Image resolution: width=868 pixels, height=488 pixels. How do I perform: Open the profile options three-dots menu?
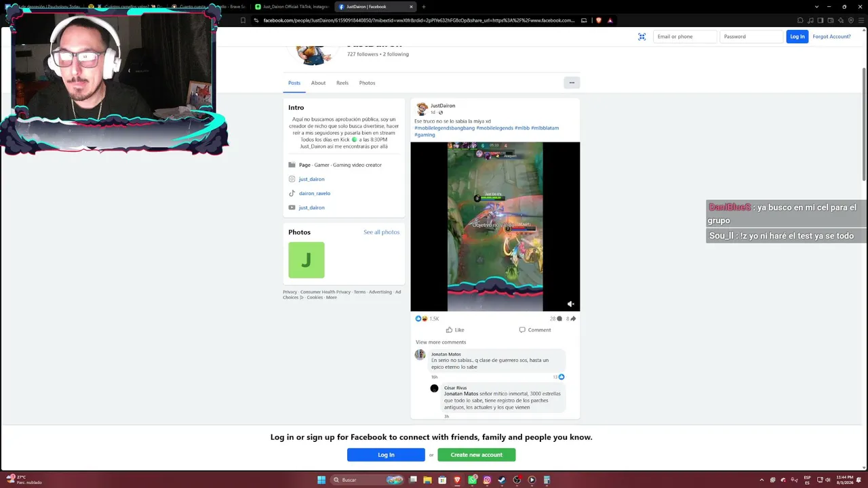(x=572, y=83)
